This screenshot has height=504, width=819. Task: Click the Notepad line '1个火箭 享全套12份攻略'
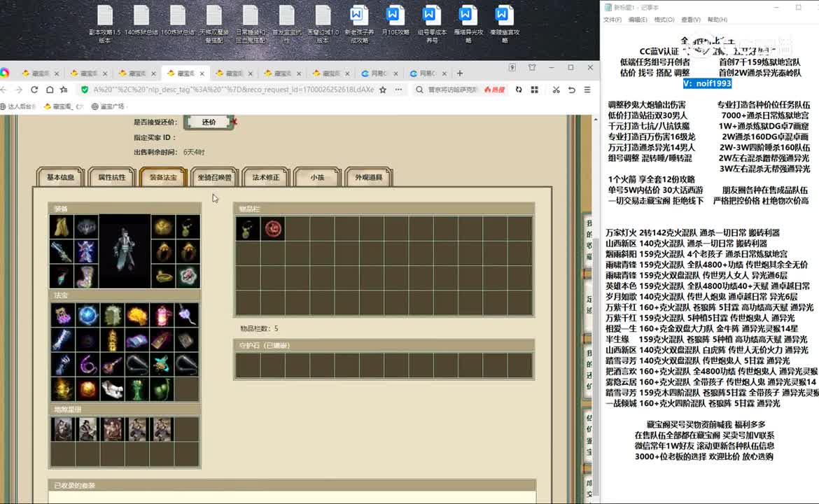(x=651, y=179)
